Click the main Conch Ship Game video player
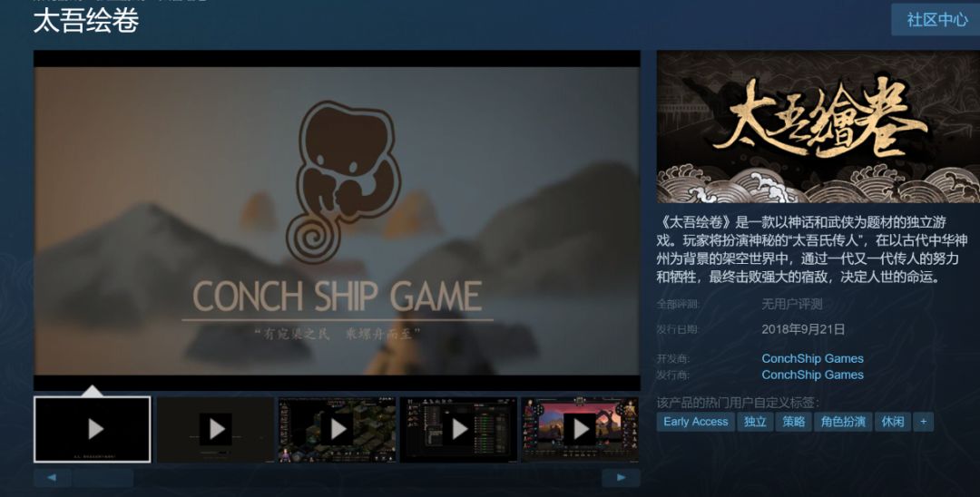This screenshot has height=497, width=980. coord(337,220)
